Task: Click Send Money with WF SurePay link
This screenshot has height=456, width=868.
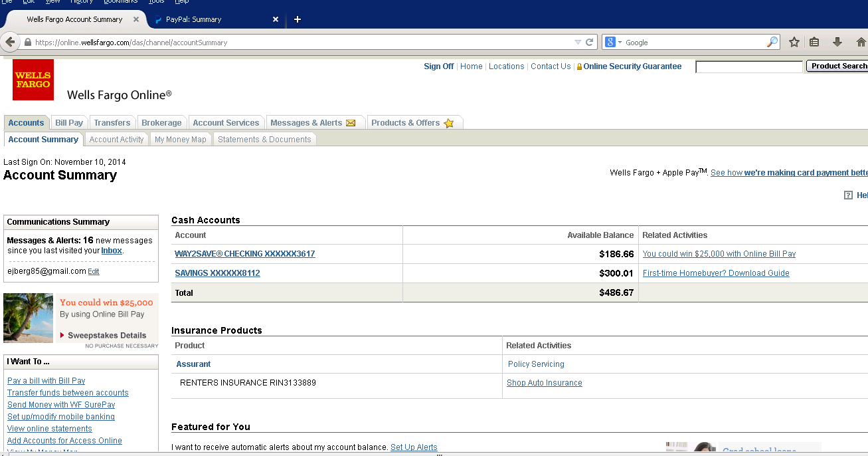Action: (x=61, y=405)
